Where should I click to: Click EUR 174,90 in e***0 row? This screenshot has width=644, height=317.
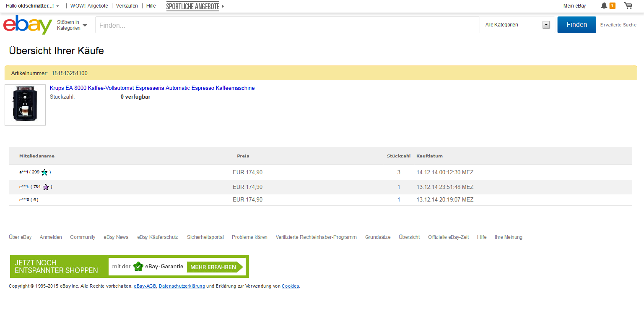248,200
